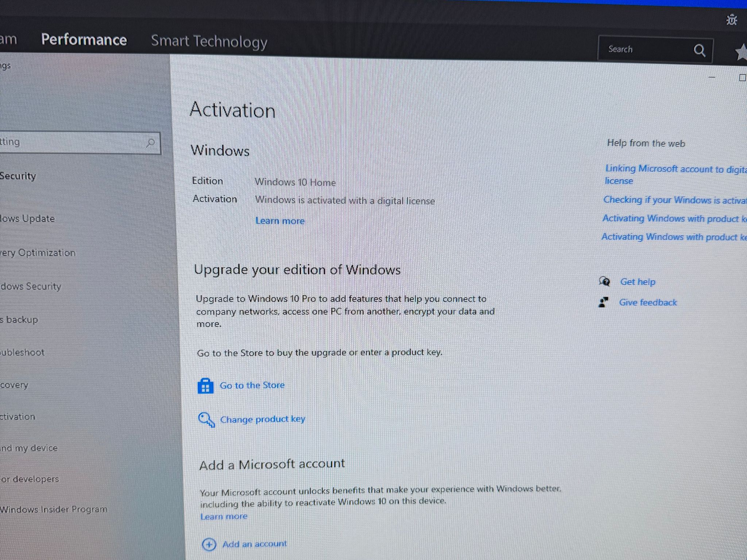This screenshot has height=560, width=747.
Task: Select the backup sidebar item
Action: 19,319
